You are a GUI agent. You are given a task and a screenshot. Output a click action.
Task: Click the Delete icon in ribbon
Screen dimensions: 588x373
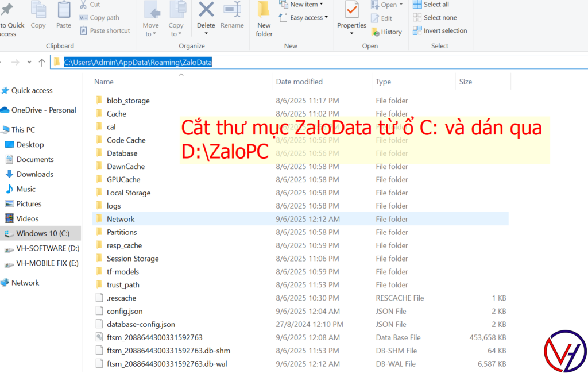pyautogui.click(x=206, y=10)
